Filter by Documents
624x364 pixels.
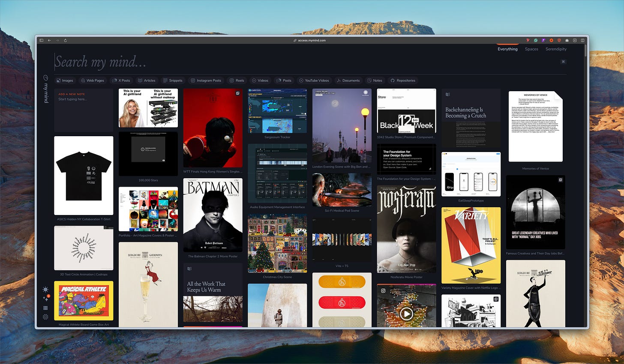pyautogui.click(x=348, y=81)
